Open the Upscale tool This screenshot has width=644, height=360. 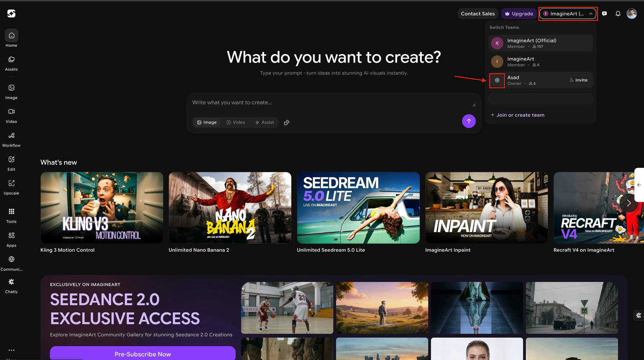coord(11,187)
